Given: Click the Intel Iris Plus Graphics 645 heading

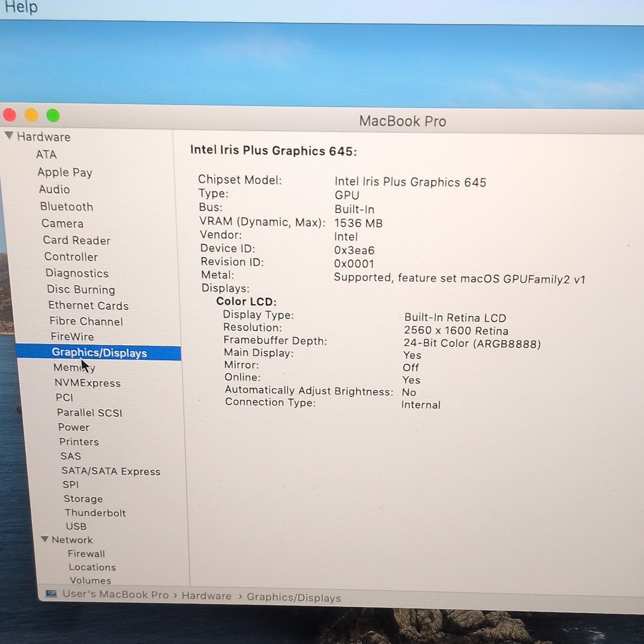Looking at the screenshot, I should [x=273, y=150].
